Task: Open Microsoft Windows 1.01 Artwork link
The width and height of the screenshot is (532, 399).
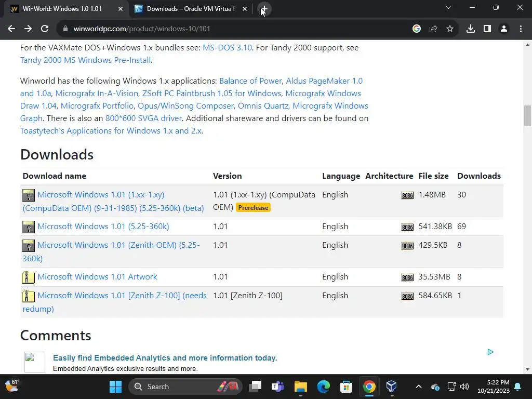Action: pyautogui.click(x=97, y=276)
